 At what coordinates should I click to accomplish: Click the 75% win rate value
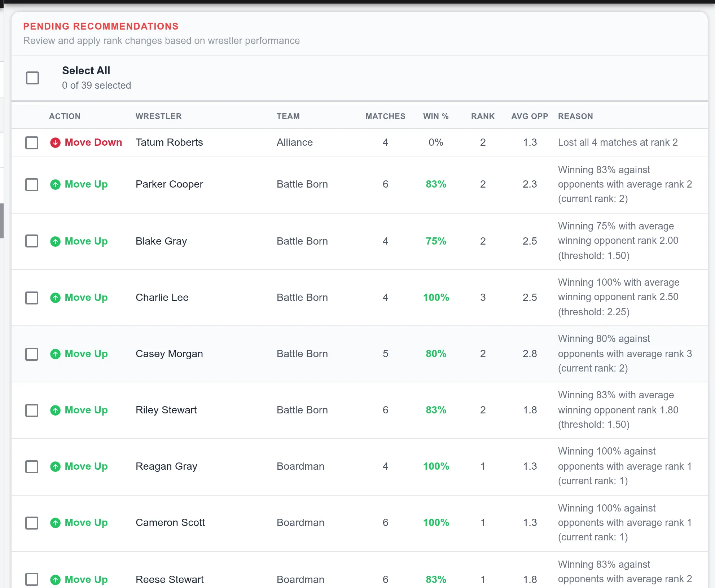[436, 241]
